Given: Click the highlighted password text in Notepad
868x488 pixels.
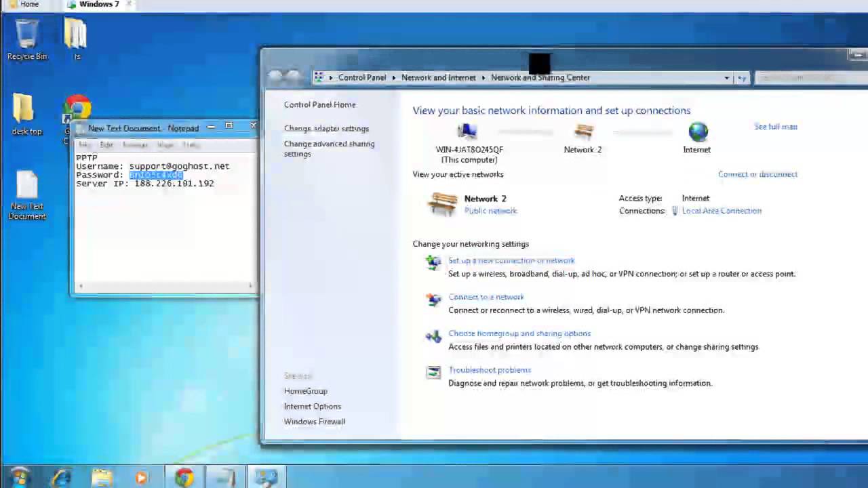Looking at the screenshot, I should 156,175.
